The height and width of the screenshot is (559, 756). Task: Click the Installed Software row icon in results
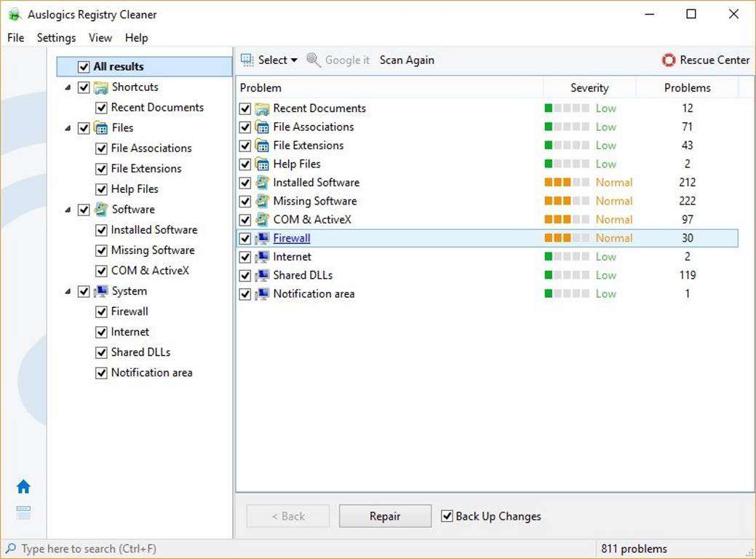263,183
